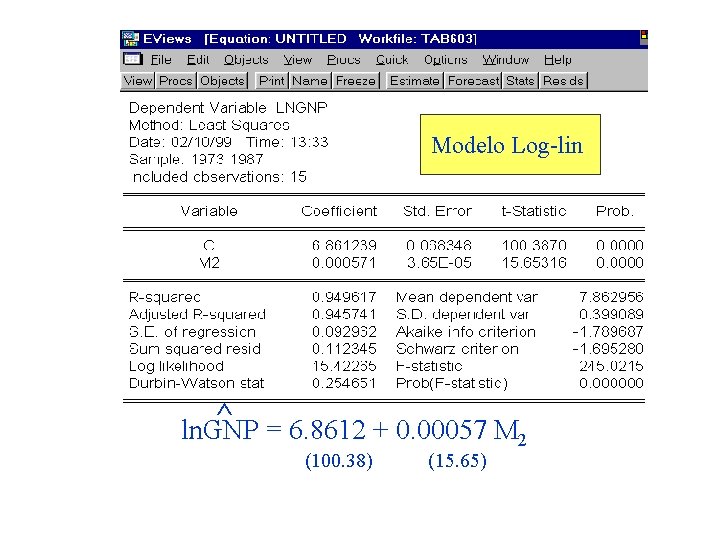Click the Durbin-Watson stat value 0.254651

344,383
